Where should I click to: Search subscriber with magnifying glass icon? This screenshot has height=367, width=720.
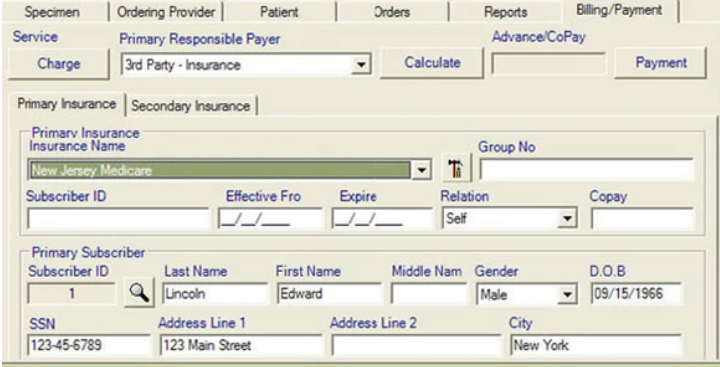[x=139, y=293]
